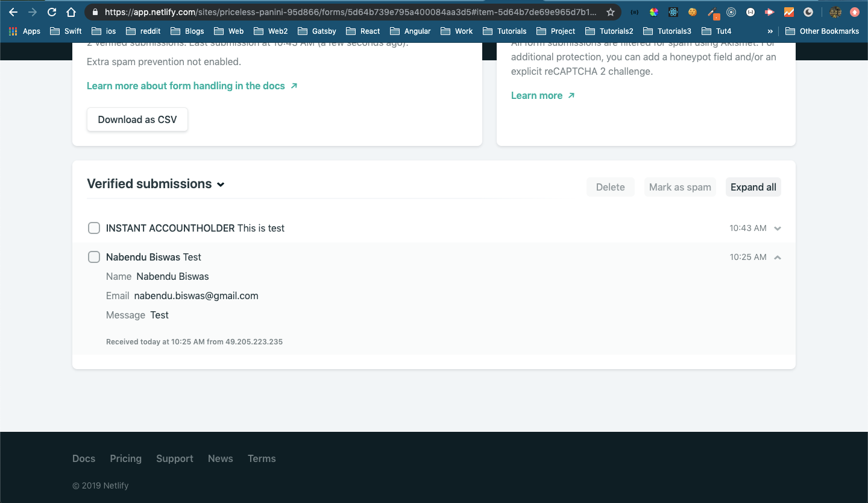Viewport: 868px width, 503px height.
Task: Open the Terms footer link
Action: point(262,458)
